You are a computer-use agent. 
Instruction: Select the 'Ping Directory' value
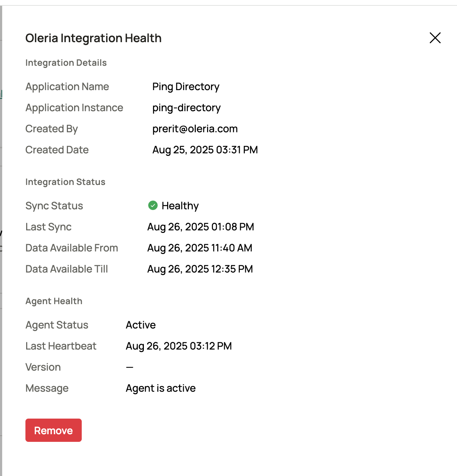(186, 87)
